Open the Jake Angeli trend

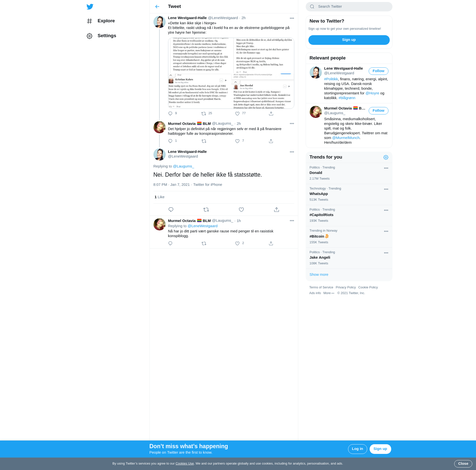tap(349, 258)
